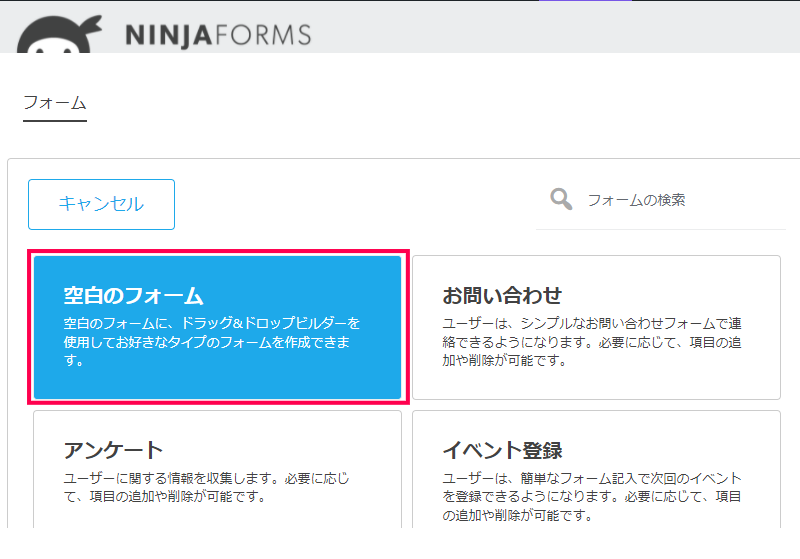This screenshot has height=559, width=800.
Task: Select the 空白のフォーム template card
Action: pyautogui.click(x=217, y=327)
